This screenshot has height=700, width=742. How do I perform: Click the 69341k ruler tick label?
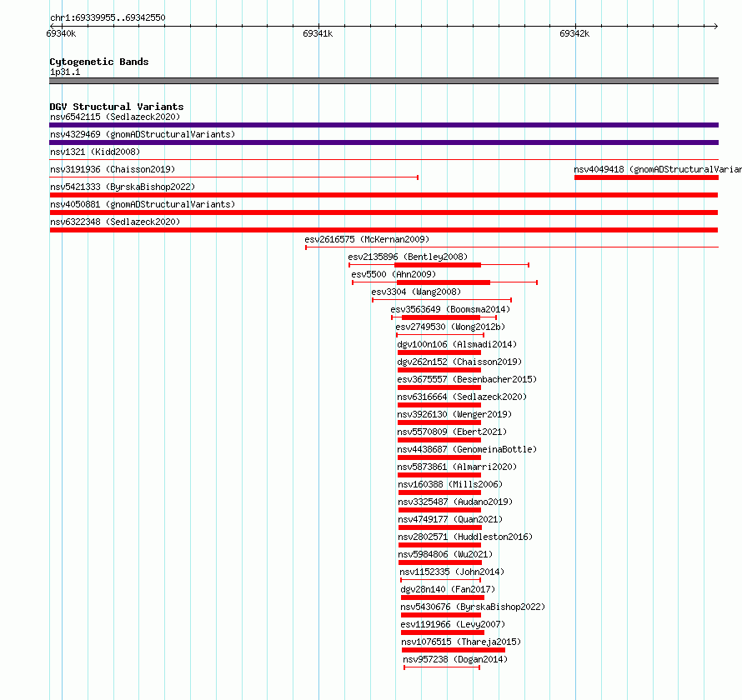[x=318, y=33]
